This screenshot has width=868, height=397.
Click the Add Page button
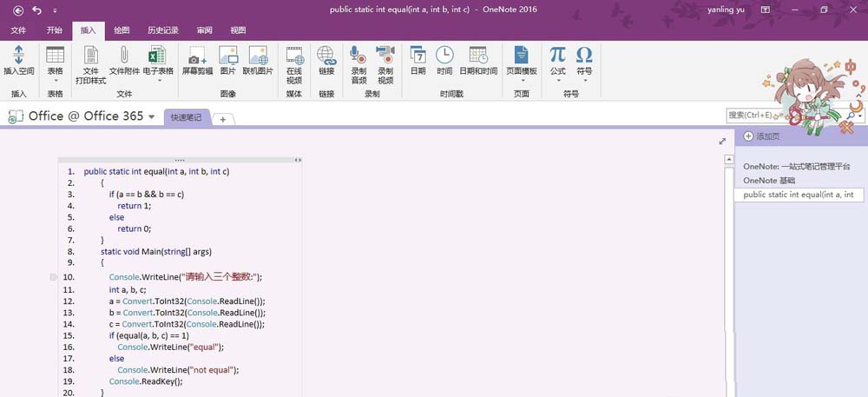click(762, 136)
